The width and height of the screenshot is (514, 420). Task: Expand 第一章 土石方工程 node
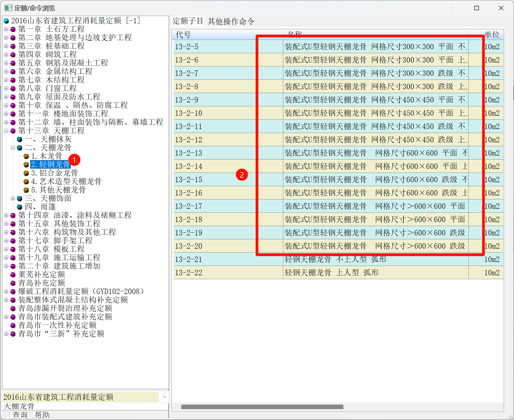pos(6,29)
